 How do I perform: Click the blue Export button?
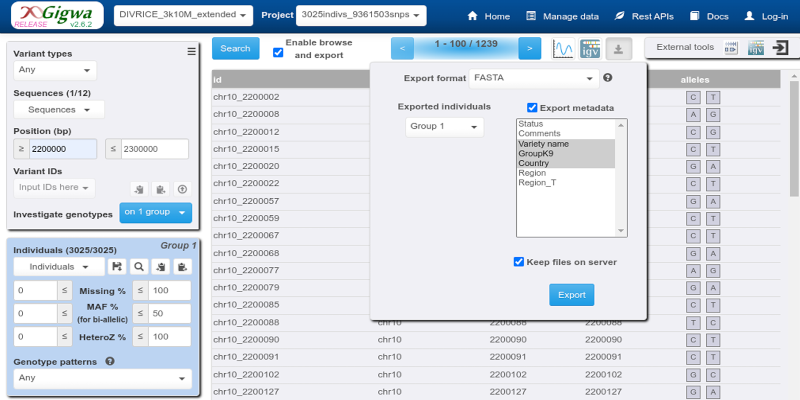point(571,295)
